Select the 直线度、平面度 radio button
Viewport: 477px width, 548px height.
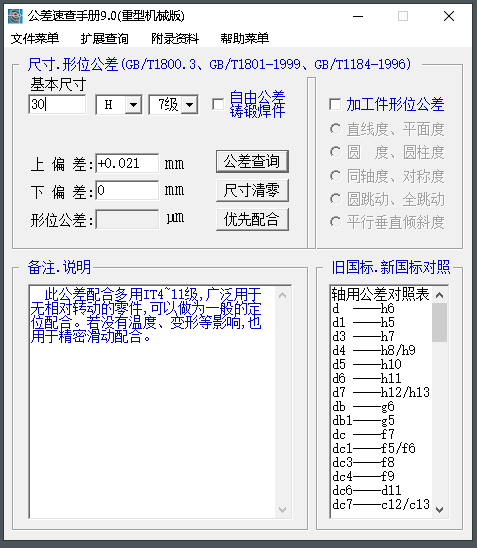click(335, 129)
